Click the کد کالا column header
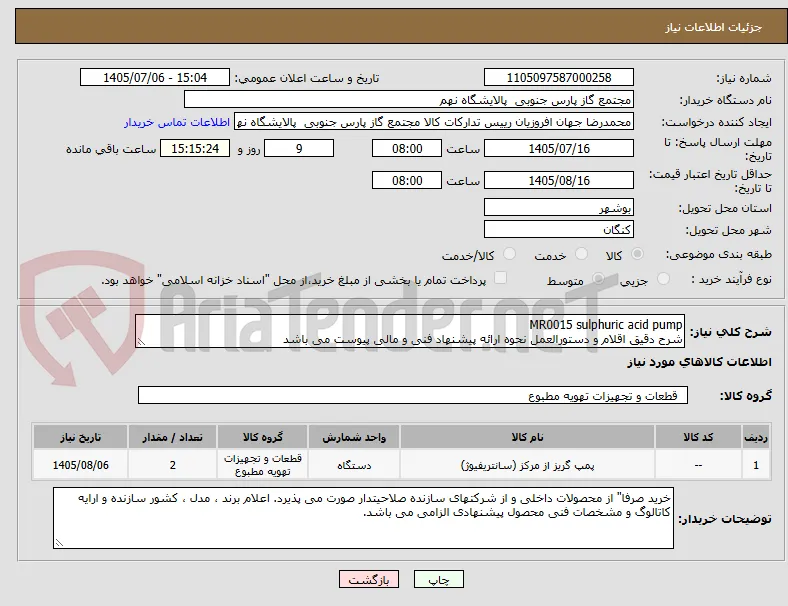The width and height of the screenshot is (788, 606). pyautogui.click(x=699, y=437)
